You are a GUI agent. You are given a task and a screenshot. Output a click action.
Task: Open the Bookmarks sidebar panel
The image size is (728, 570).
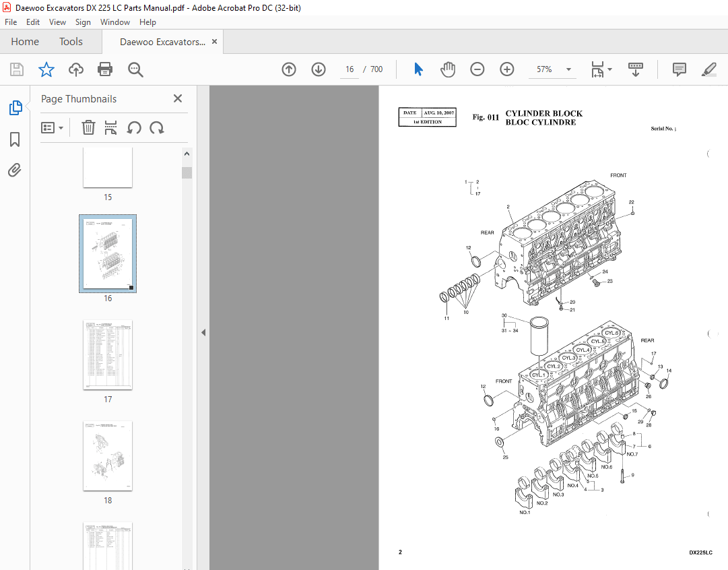click(15, 139)
